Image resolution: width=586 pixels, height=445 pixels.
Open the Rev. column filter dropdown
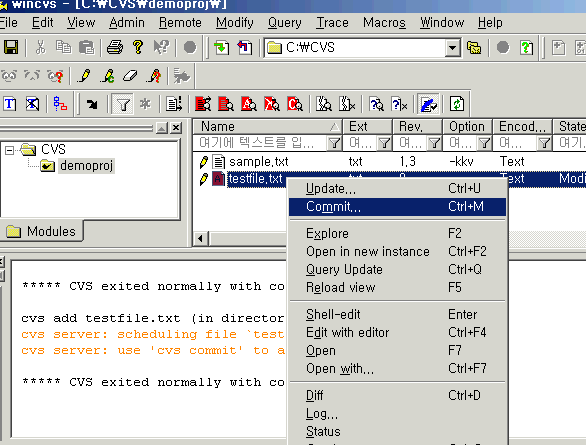434,143
